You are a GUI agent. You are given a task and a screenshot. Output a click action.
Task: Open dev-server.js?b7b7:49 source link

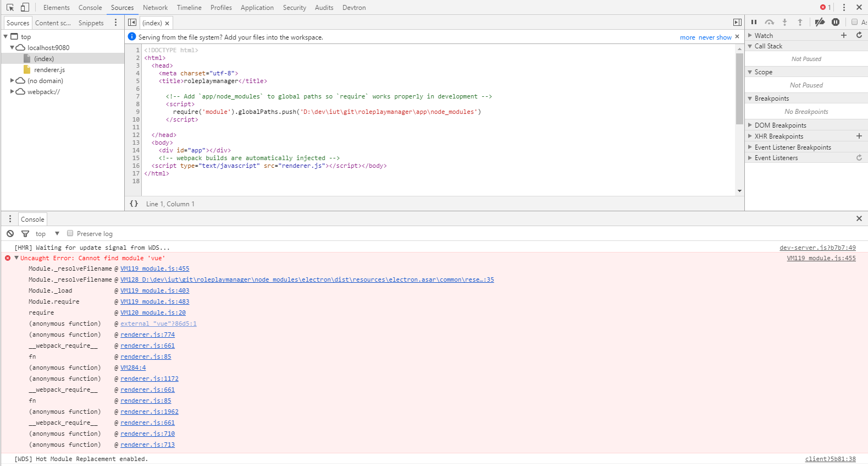(817, 248)
